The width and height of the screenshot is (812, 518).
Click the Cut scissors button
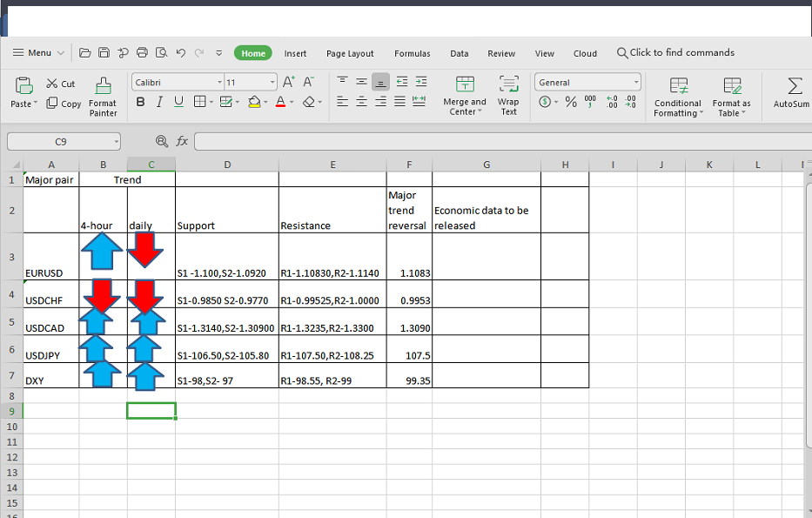60,84
